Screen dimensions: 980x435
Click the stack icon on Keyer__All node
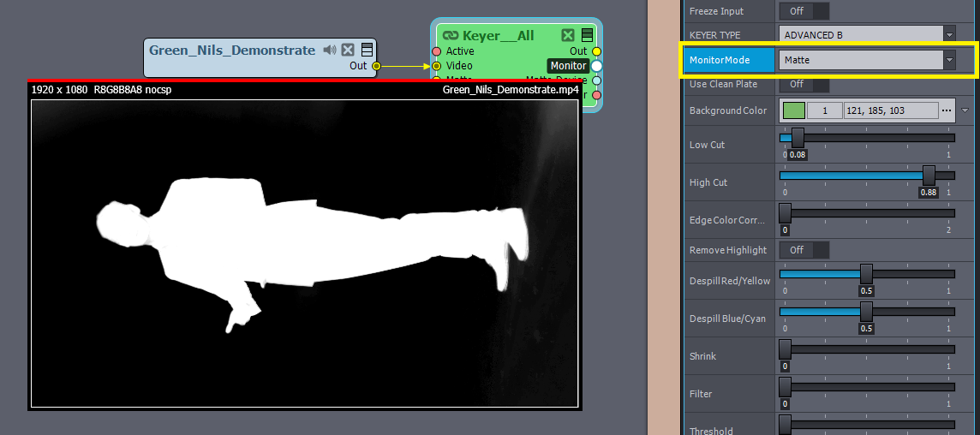(x=587, y=35)
